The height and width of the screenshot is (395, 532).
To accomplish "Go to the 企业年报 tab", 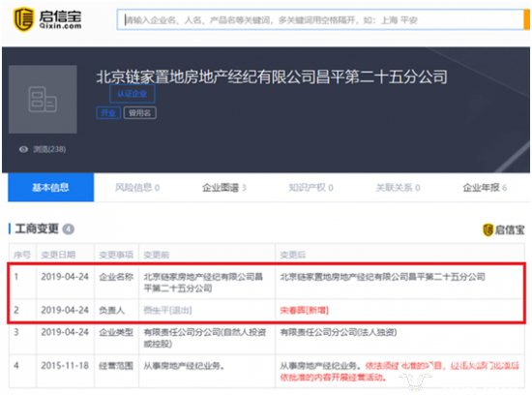I will [485, 188].
